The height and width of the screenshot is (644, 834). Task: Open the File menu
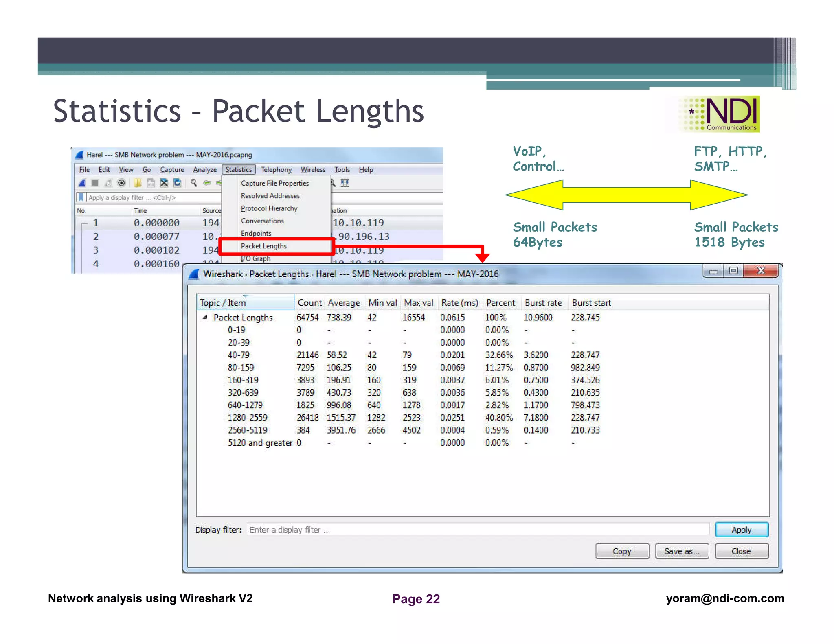pos(84,170)
